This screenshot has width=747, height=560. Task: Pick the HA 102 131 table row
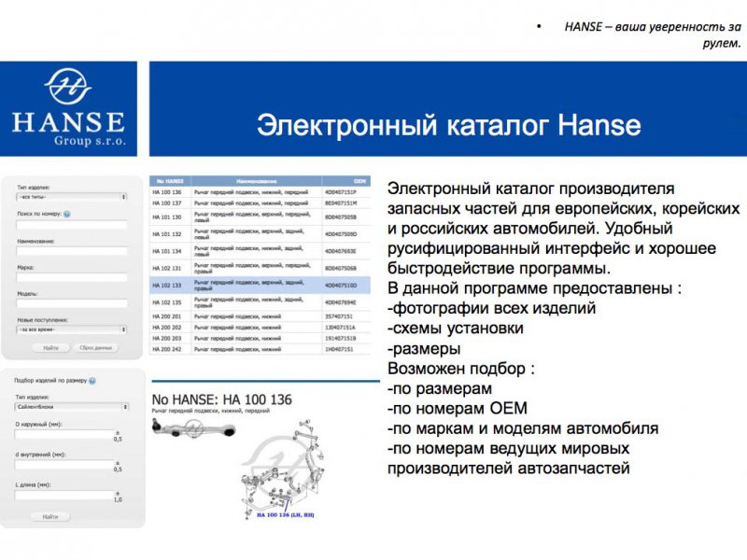tap(261, 268)
